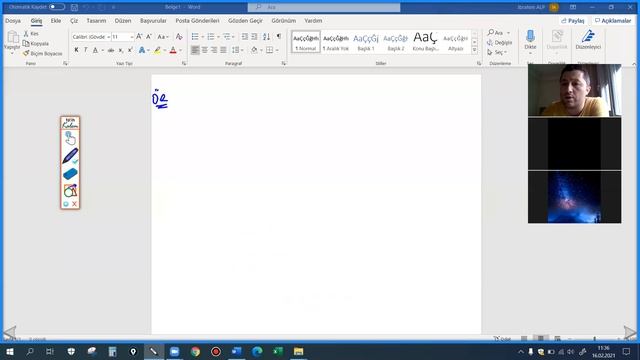Select the presenter webcam thumbnail
Image resolution: width=640 pixels, height=360 pixels.
(575, 90)
